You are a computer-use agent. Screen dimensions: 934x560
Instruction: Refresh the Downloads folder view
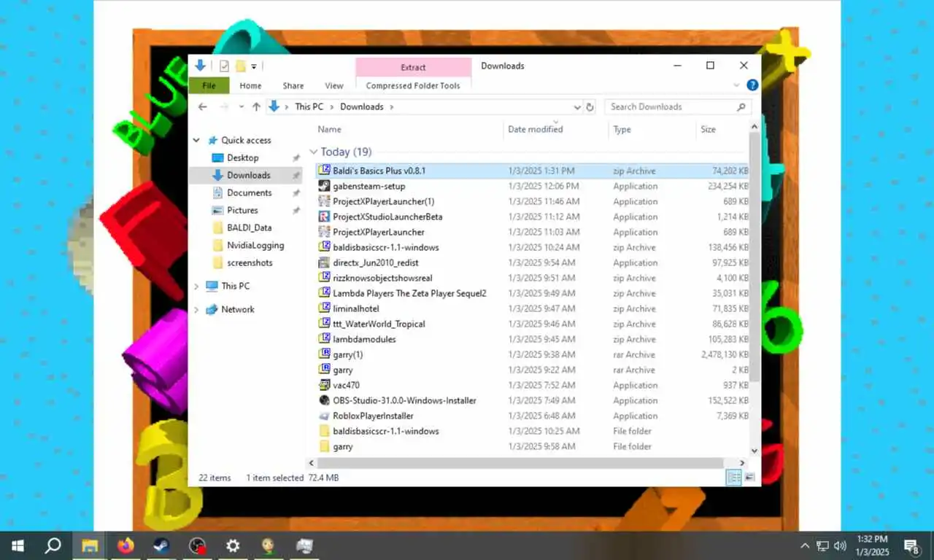pyautogui.click(x=590, y=106)
